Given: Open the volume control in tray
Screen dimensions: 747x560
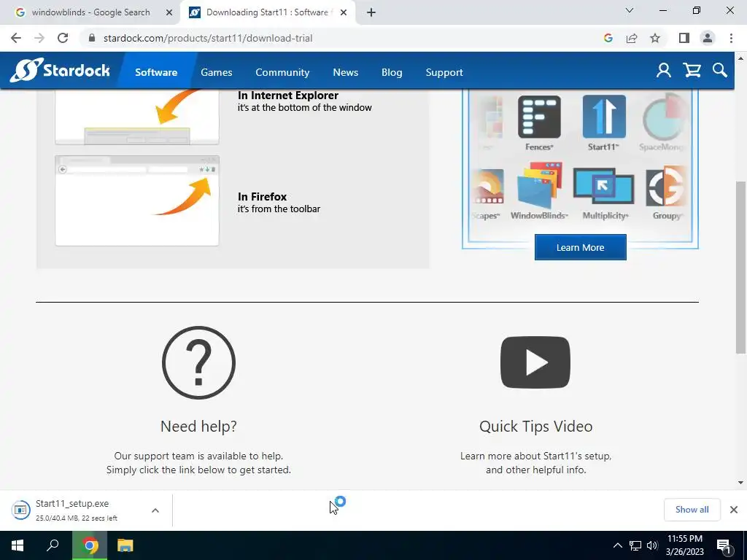Looking at the screenshot, I should point(652,545).
